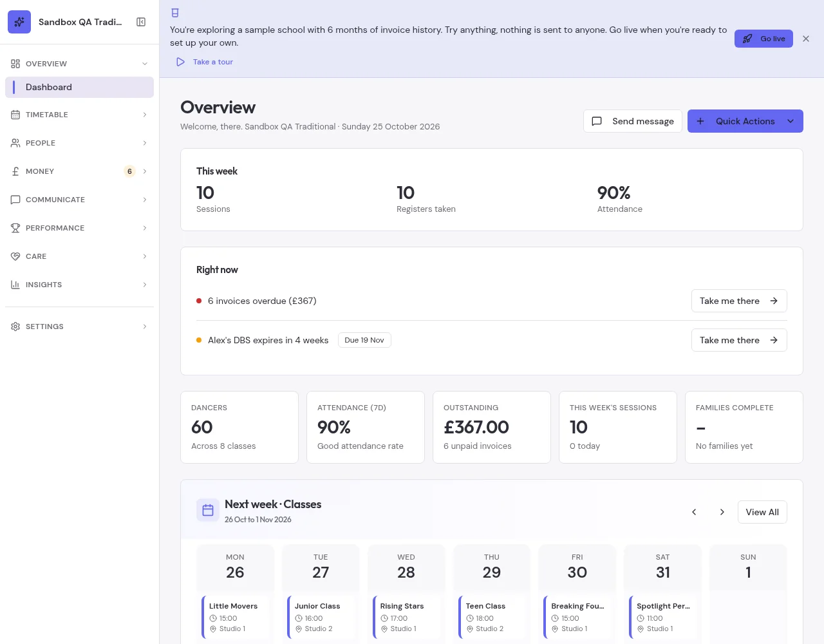Dismiss the sample school banner
This screenshot has width=824, height=644.
point(806,39)
